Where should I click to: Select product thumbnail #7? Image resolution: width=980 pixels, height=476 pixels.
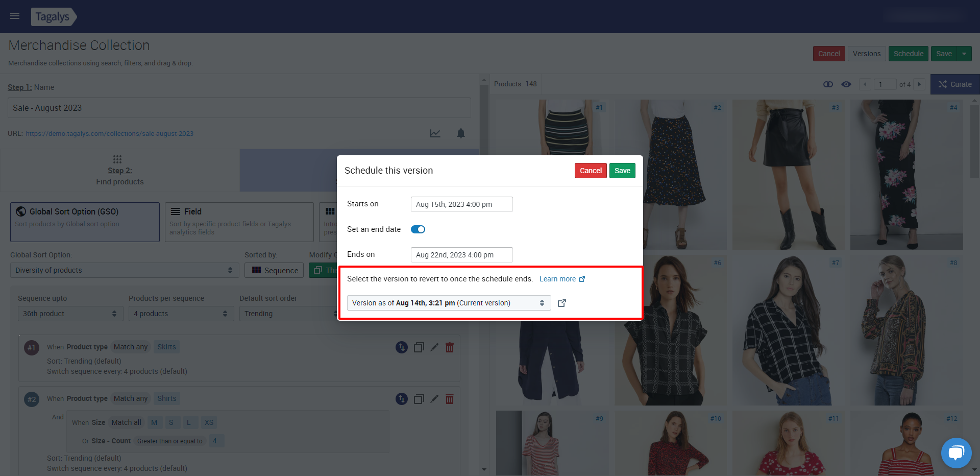pos(788,330)
